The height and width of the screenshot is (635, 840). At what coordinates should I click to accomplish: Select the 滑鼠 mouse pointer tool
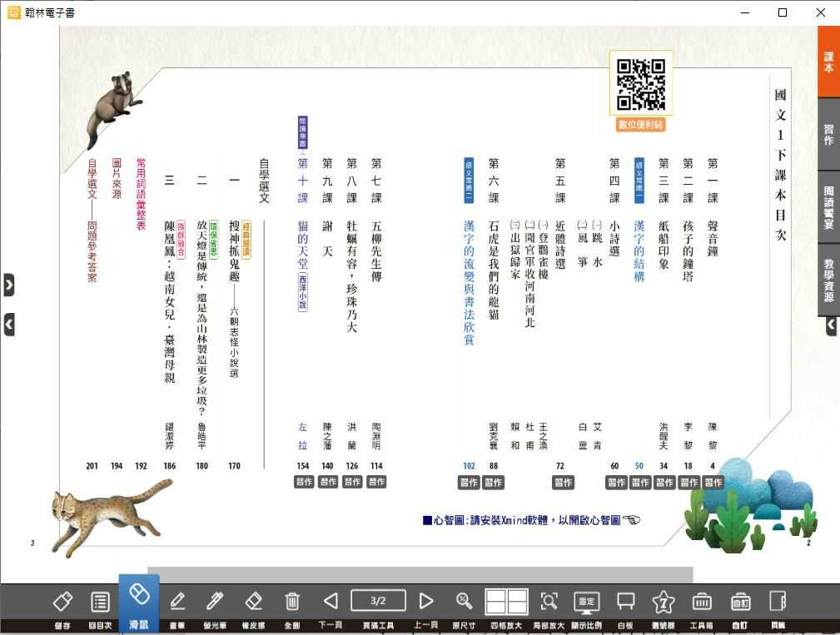(x=139, y=605)
